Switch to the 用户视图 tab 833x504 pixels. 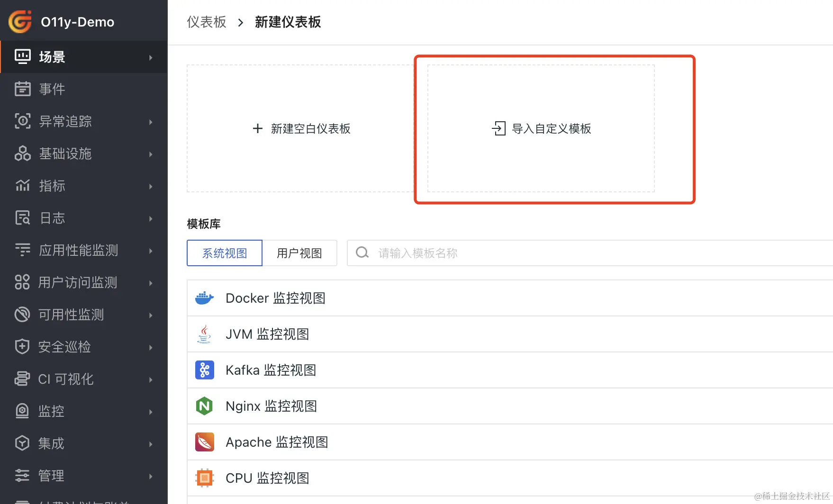pos(299,253)
